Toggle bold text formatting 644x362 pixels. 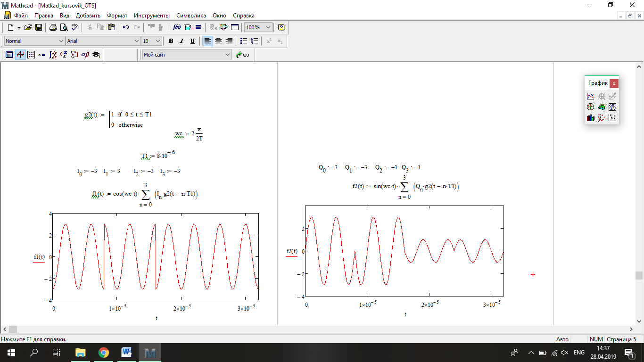(x=171, y=41)
